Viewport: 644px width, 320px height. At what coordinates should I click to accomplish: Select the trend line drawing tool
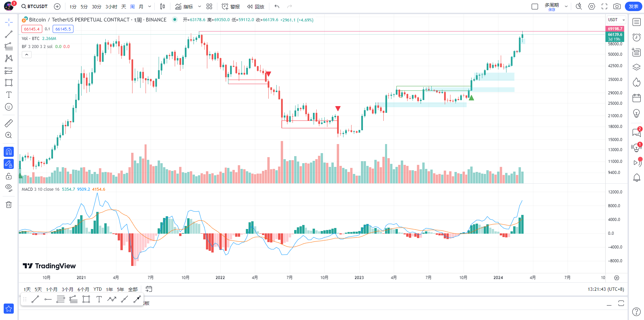[x=9, y=34]
